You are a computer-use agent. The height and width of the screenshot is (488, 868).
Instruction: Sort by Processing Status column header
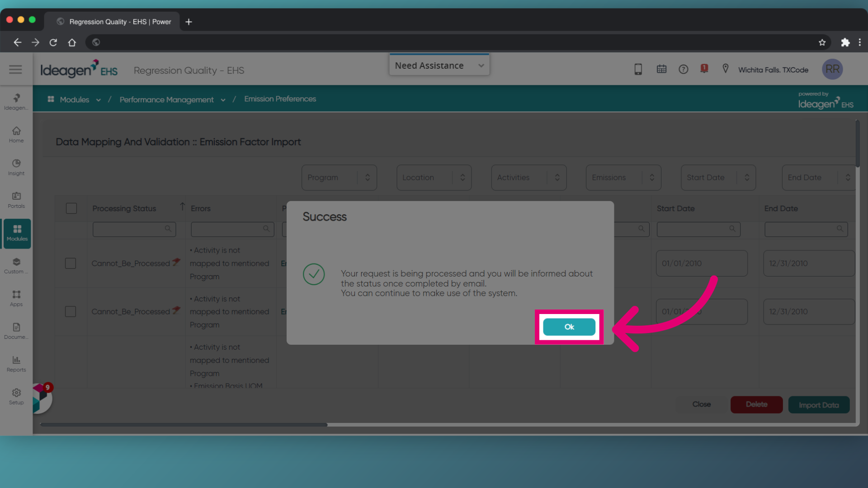pos(124,208)
